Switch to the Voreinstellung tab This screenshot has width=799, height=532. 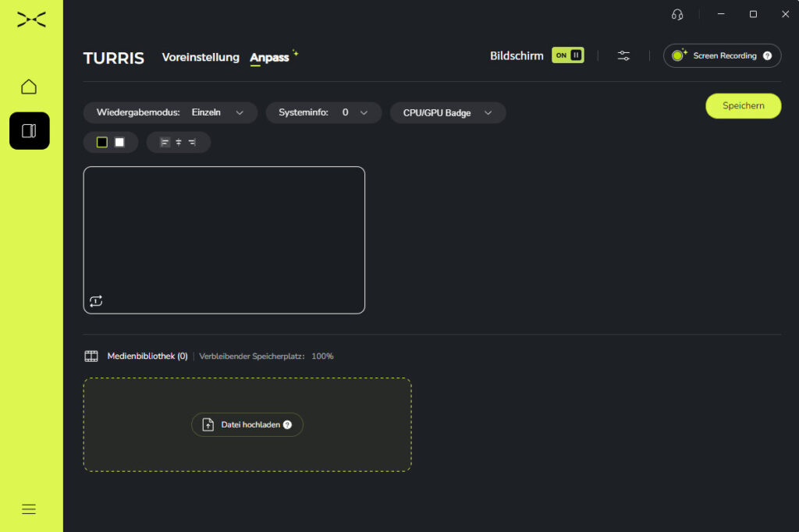click(x=201, y=57)
